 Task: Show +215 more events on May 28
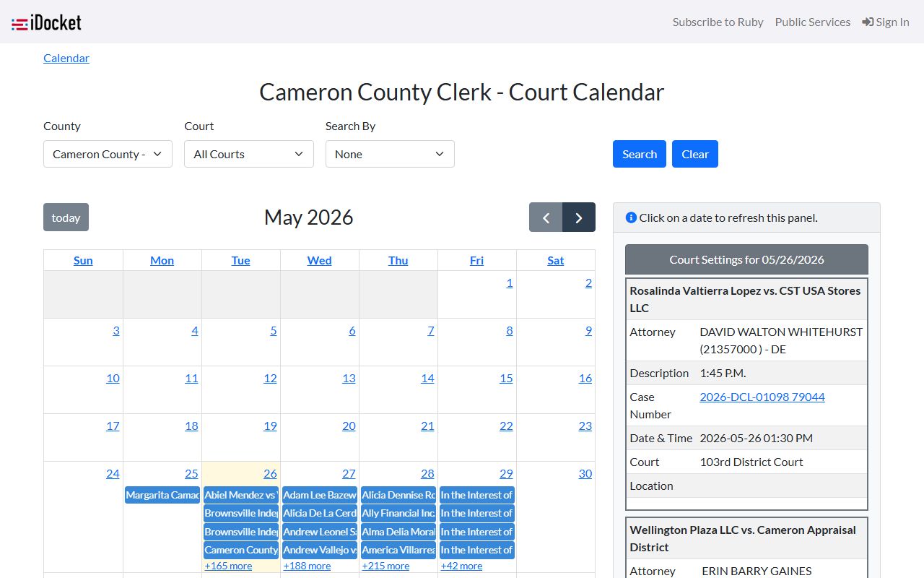(x=385, y=566)
